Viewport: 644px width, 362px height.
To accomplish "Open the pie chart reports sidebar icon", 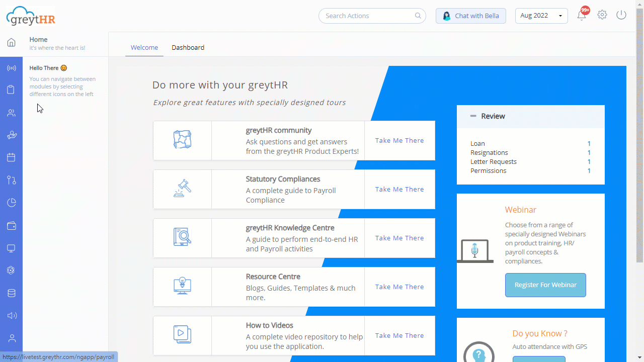I will pos(11,203).
